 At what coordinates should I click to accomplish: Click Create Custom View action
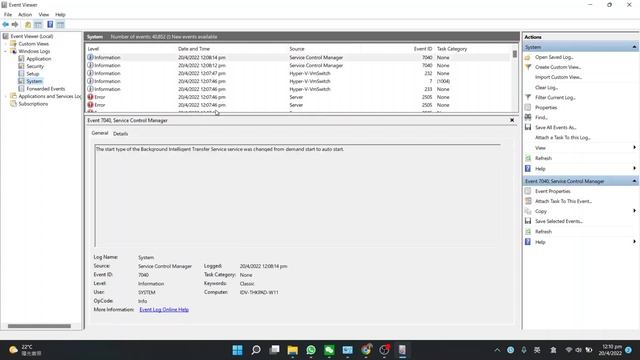coord(558,67)
